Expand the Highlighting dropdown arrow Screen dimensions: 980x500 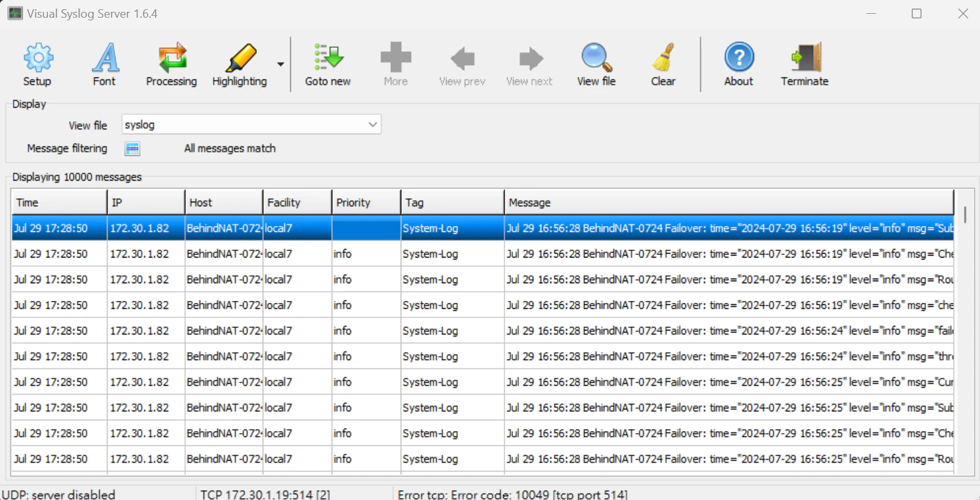280,64
